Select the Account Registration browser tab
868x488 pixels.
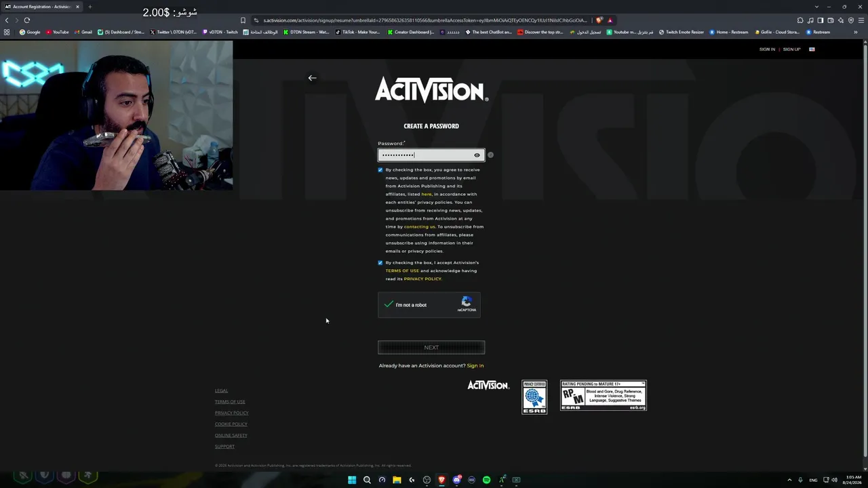click(x=41, y=7)
